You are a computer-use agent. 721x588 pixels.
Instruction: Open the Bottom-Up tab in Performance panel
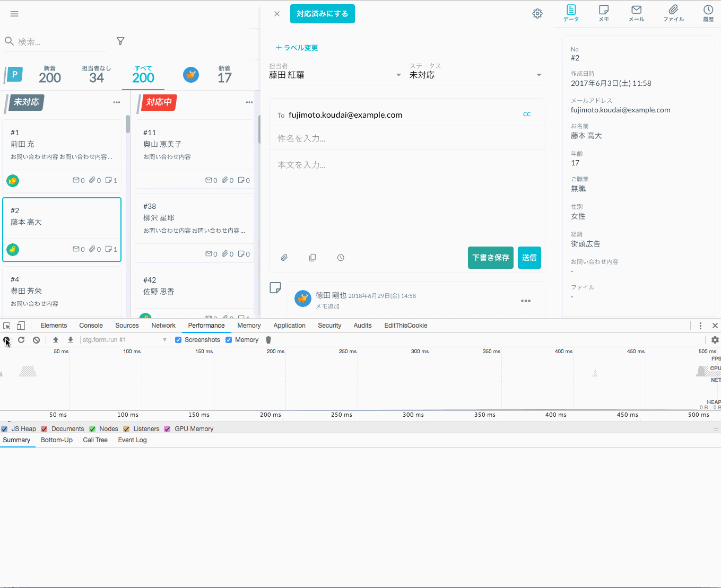(56, 440)
